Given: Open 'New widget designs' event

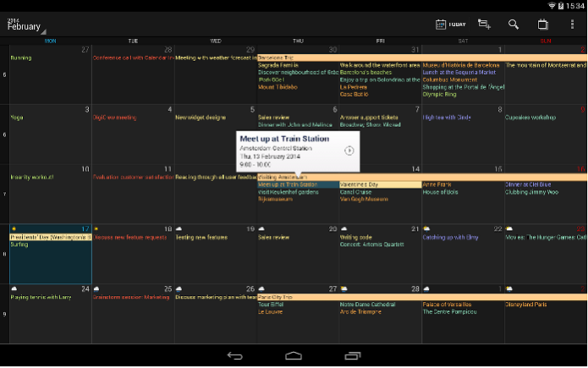Looking at the screenshot, I should point(201,118).
